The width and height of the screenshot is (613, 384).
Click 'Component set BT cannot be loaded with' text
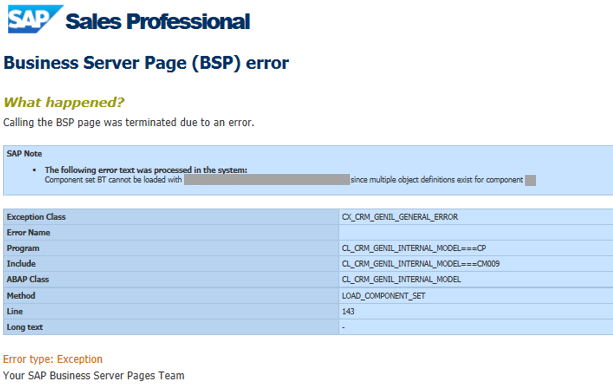coord(113,180)
